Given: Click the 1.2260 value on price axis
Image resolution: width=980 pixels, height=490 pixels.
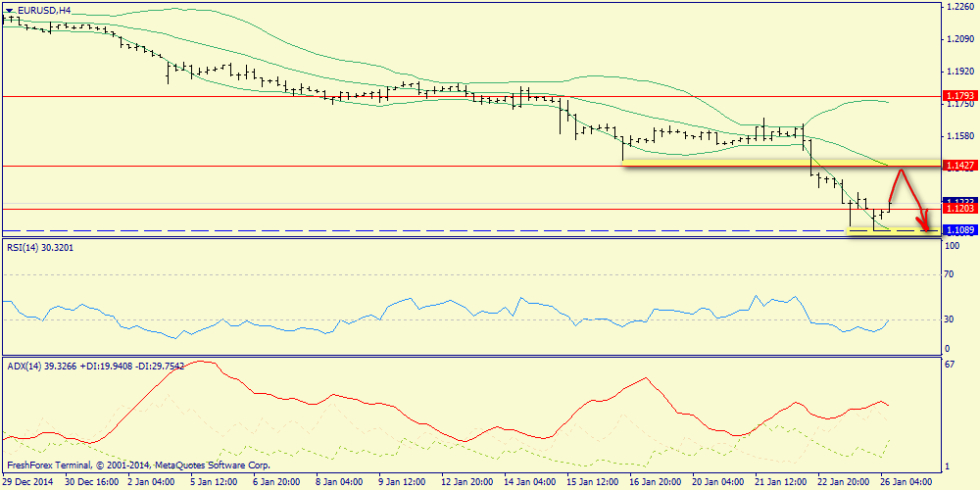Looking at the screenshot, I should point(957,7).
